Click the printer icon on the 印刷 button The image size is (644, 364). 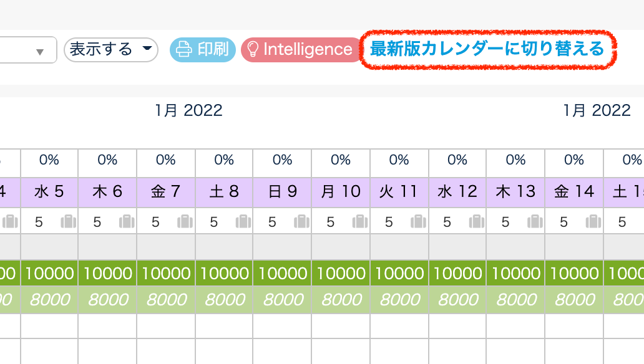click(x=183, y=49)
